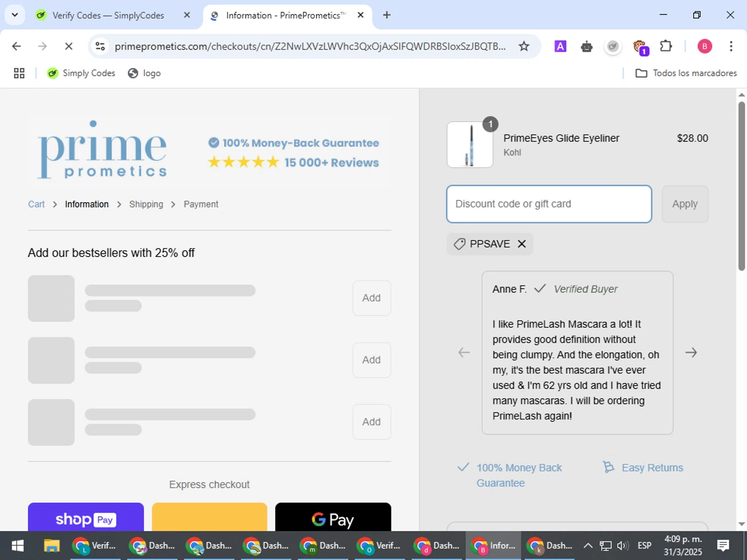747x560 pixels.
Task: Open the purple A extension
Action: [560, 46]
